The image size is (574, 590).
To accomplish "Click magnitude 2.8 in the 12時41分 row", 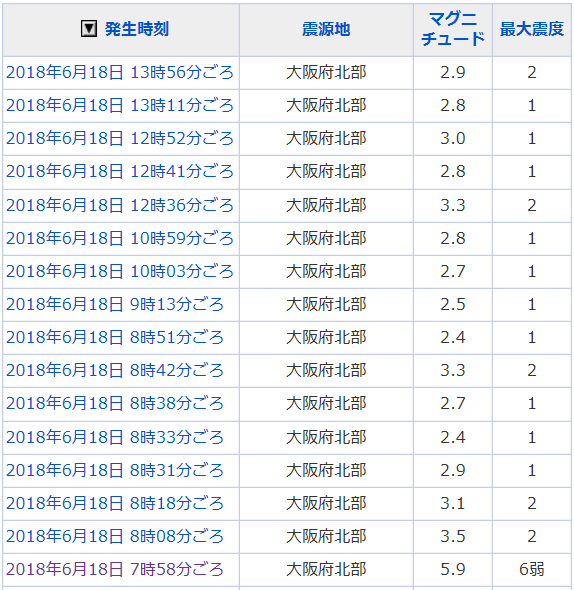I will (453, 172).
